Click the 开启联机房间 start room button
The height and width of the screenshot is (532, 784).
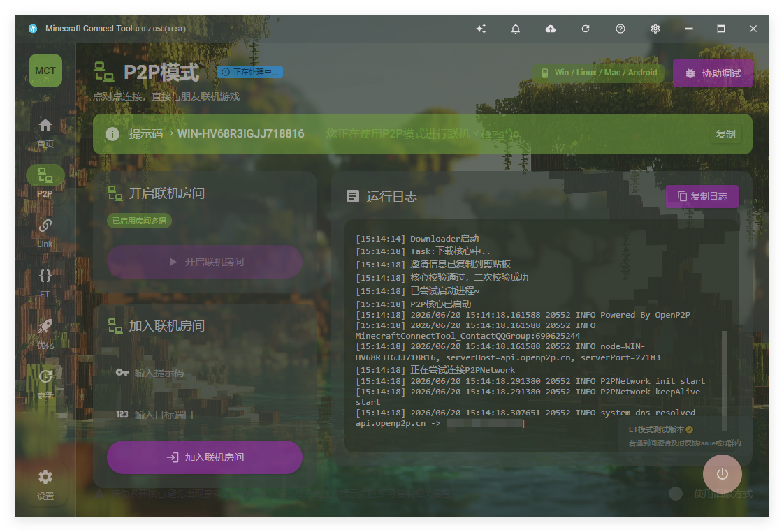point(205,262)
